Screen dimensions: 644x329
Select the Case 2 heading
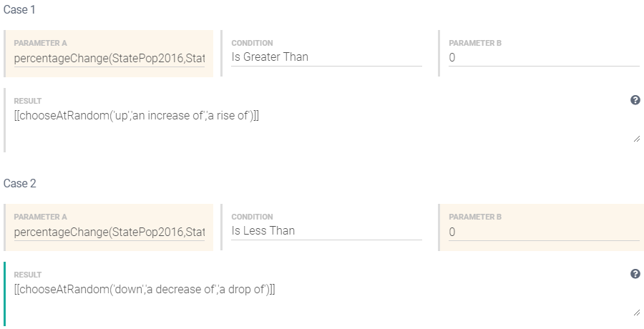coord(20,183)
